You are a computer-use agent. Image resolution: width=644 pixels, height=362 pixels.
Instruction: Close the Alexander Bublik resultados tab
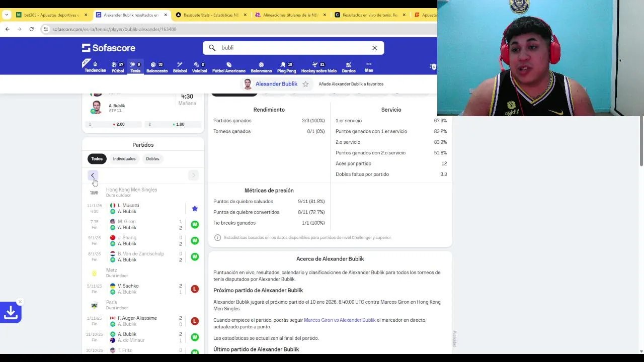tap(166, 15)
